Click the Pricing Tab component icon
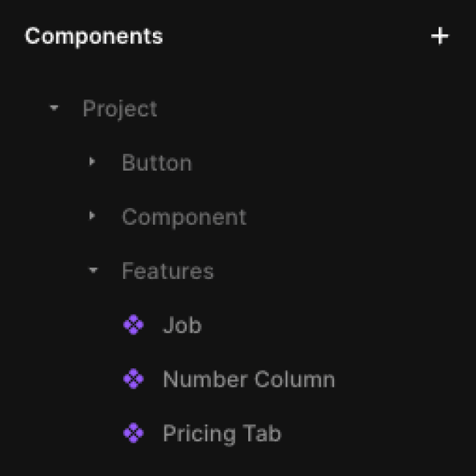 pyautogui.click(x=133, y=434)
